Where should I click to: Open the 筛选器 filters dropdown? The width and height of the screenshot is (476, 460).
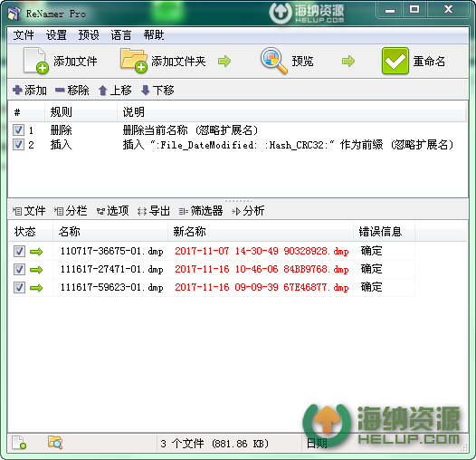(x=201, y=211)
